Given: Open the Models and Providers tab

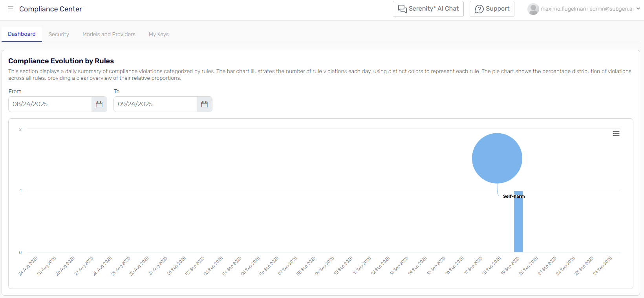Looking at the screenshot, I should click(109, 34).
